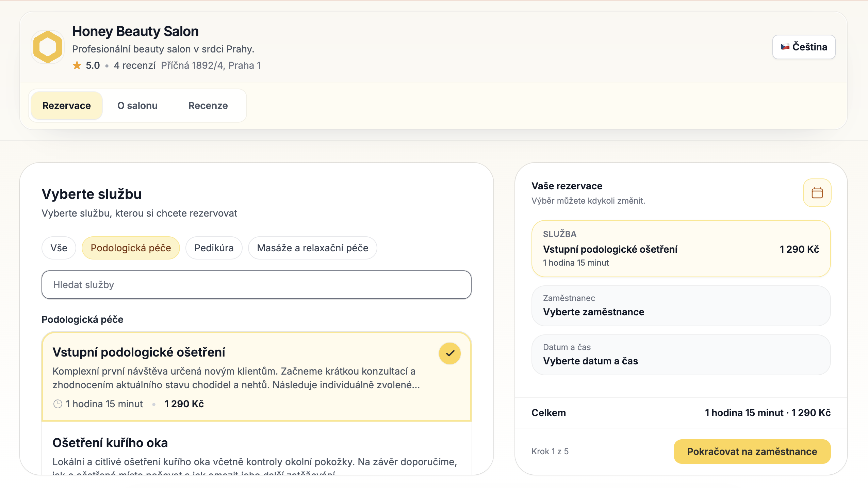
Task: Click the 5.0 rating value
Action: coord(93,65)
